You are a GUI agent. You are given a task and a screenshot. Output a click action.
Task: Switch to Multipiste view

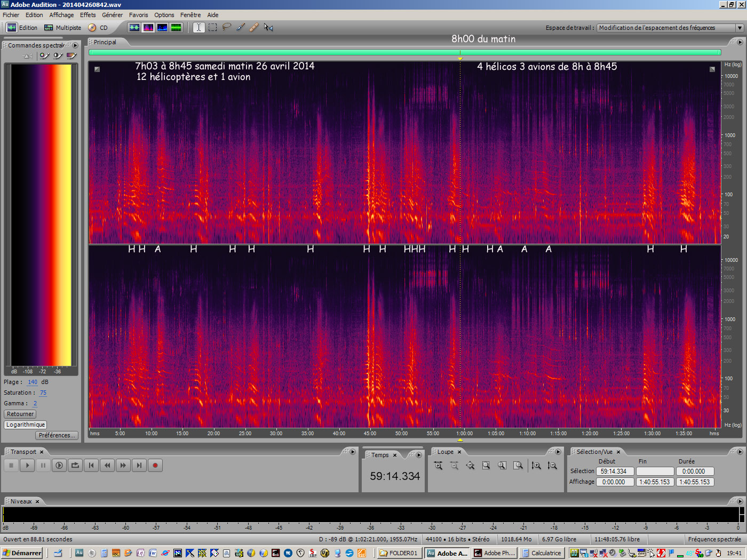pos(63,28)
